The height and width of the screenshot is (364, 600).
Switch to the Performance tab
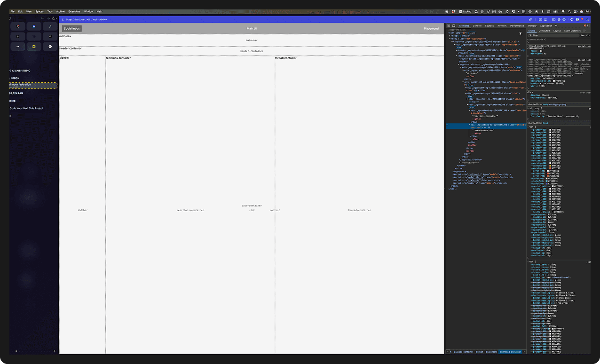coord(517,25)
